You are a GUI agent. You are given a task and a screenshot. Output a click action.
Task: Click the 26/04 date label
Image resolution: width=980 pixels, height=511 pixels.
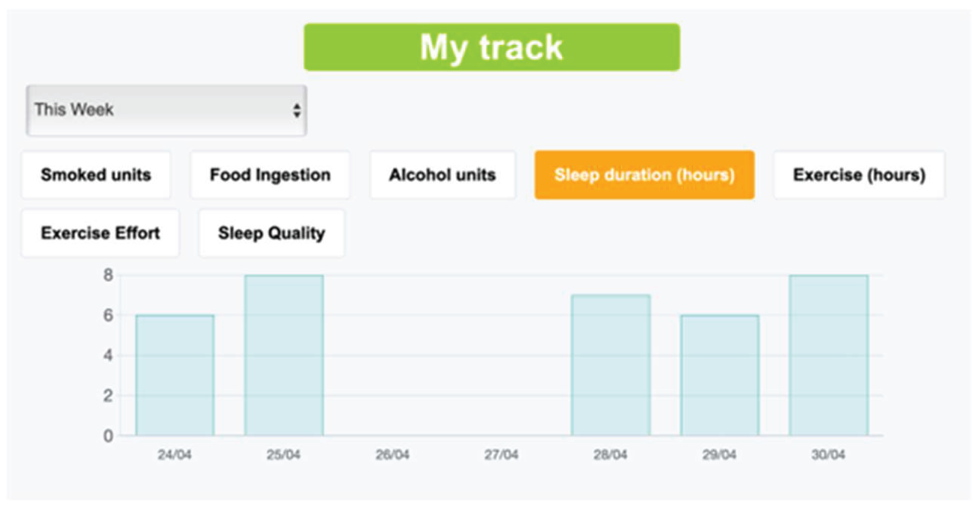coord(392,455)
